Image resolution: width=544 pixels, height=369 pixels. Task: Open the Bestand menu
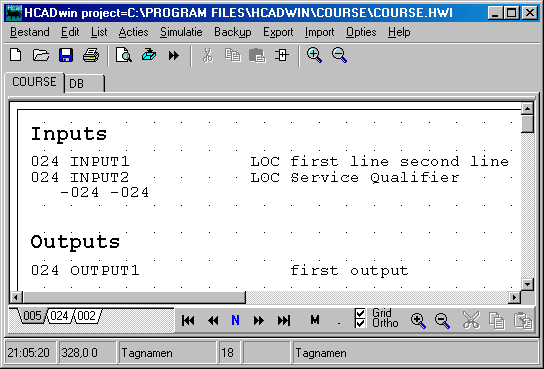[29, 32]
